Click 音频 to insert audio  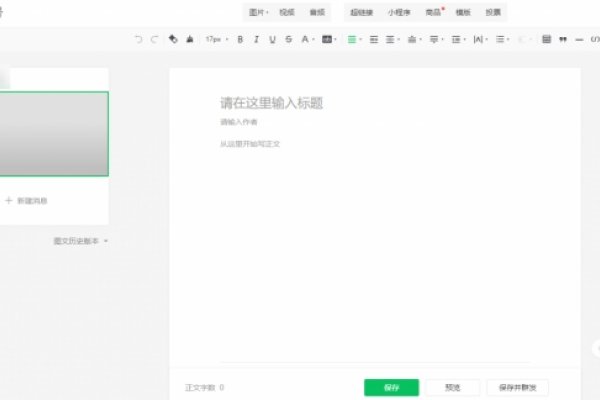click(317, 12)
